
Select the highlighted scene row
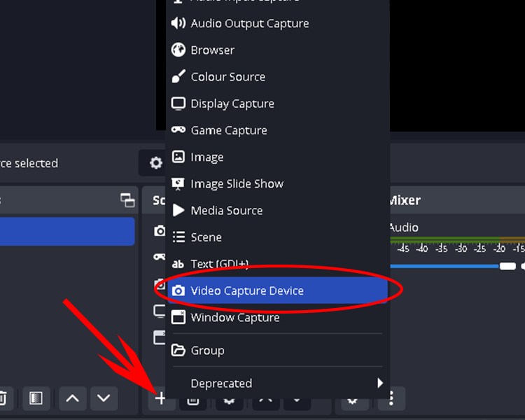click(67, 232)
